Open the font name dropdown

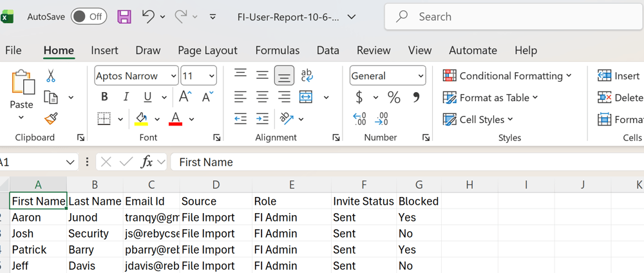click(x=173, y=76)
